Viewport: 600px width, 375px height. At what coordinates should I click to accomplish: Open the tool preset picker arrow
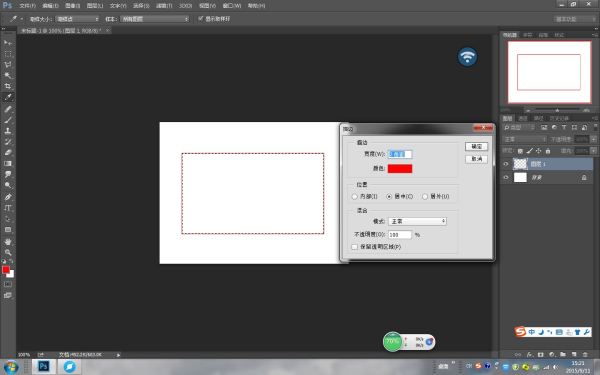coord(21,18)
